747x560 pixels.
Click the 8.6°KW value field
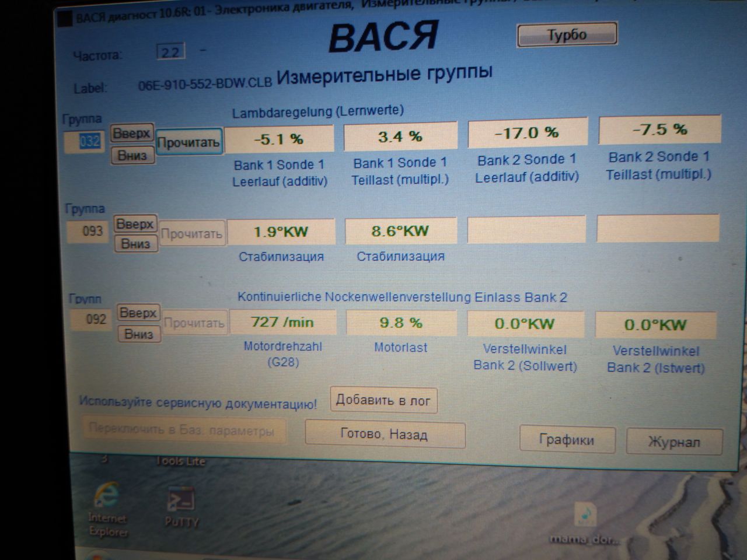tap(400, 231)
